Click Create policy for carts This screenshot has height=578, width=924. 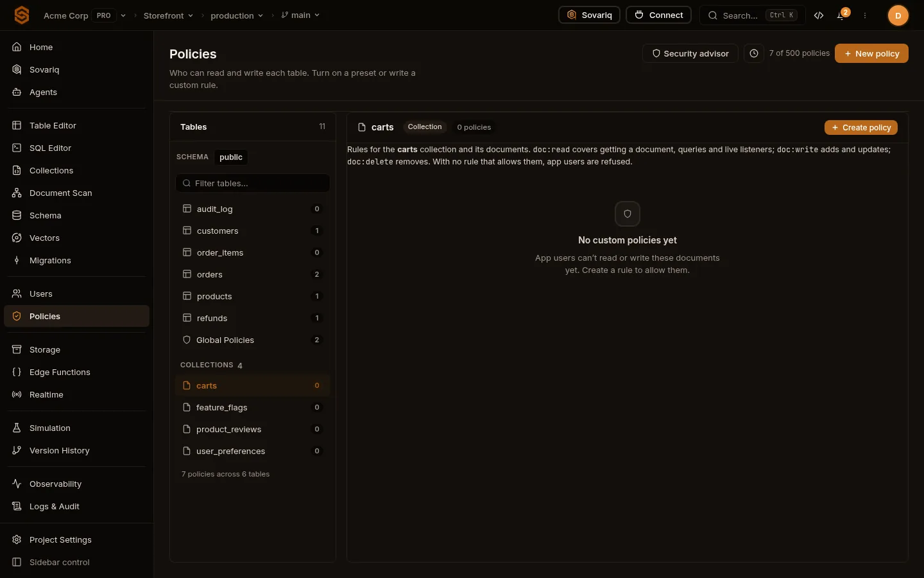[861, 128]
